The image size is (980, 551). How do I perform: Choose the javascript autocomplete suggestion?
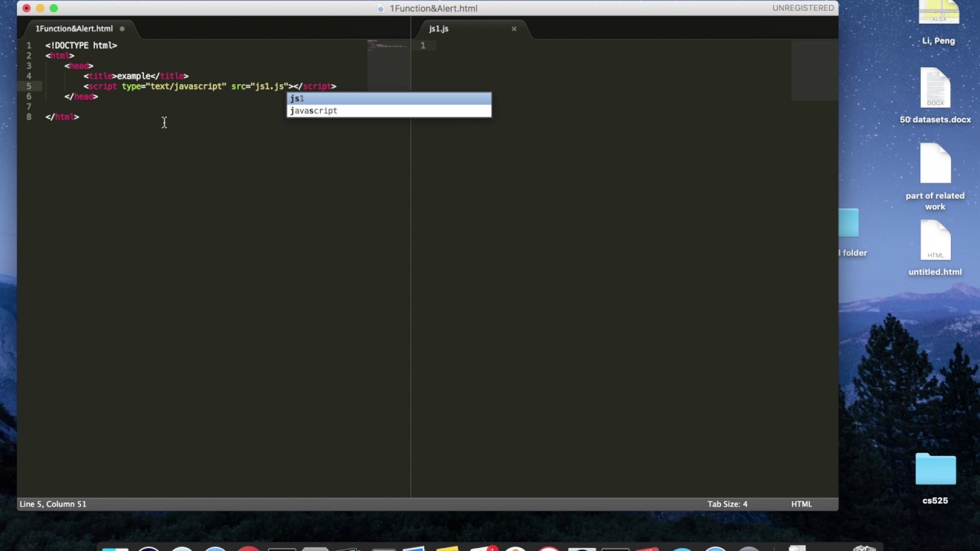389,111
